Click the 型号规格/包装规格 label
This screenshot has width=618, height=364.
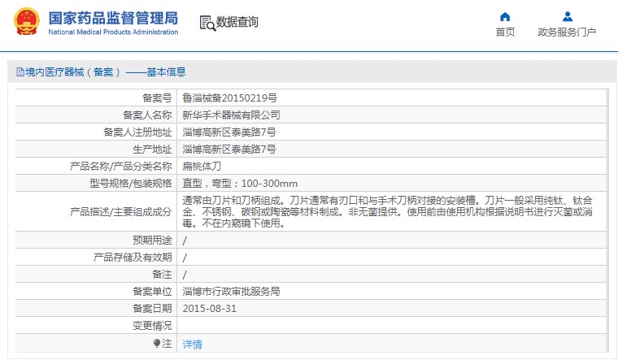click(130, 183)
